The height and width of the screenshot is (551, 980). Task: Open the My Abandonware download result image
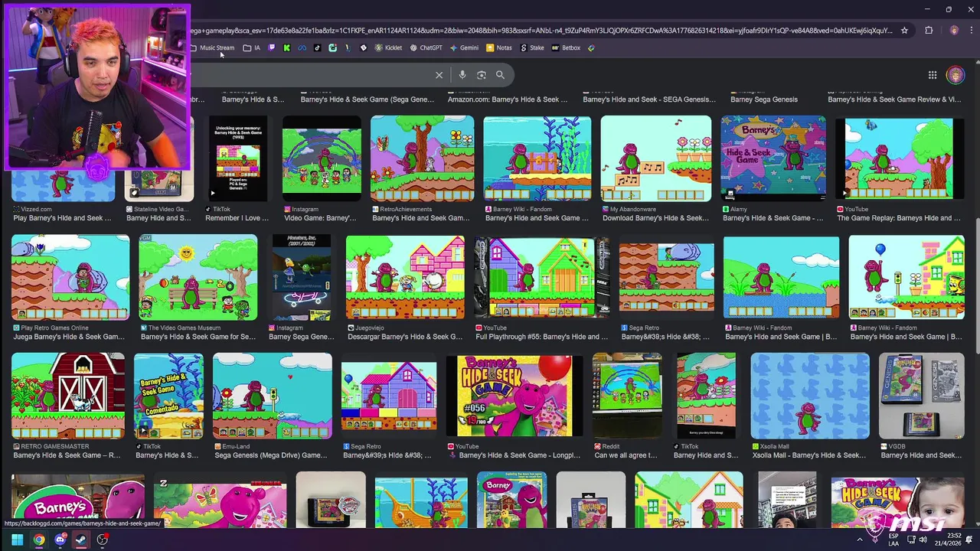coord(655,158)
